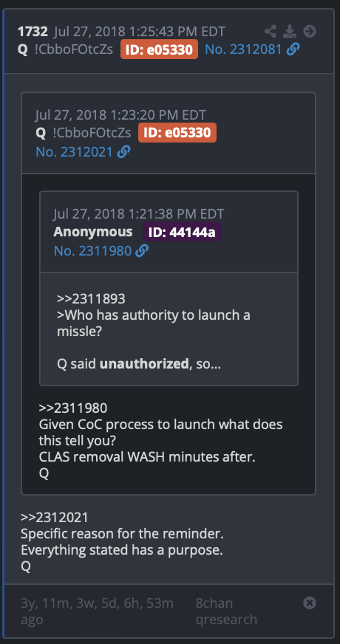
Task: Select the purple ID: 44144a badge
Action: 182,232
